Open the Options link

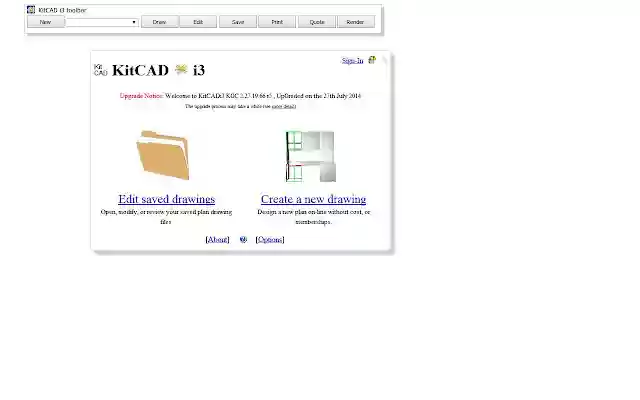(x=270, y=240)
